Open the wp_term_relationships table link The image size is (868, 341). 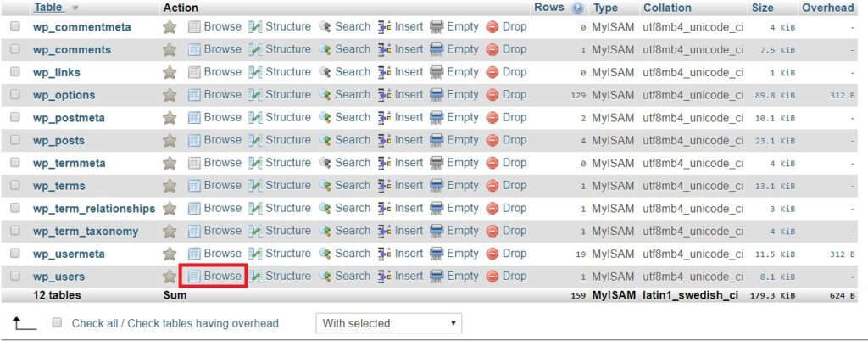tap(94, 209)
